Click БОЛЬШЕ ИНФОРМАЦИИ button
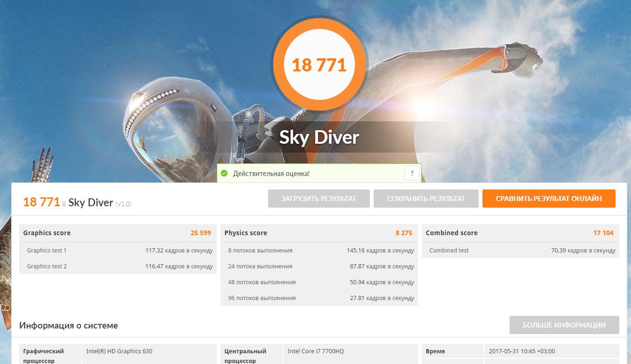This screenshot has width=631, height=364. (564, 325)
